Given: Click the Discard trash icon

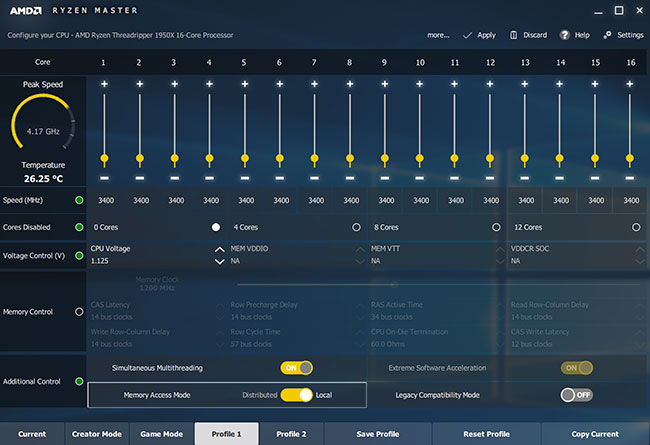Looking at the screenshot, I should [514, 35].
